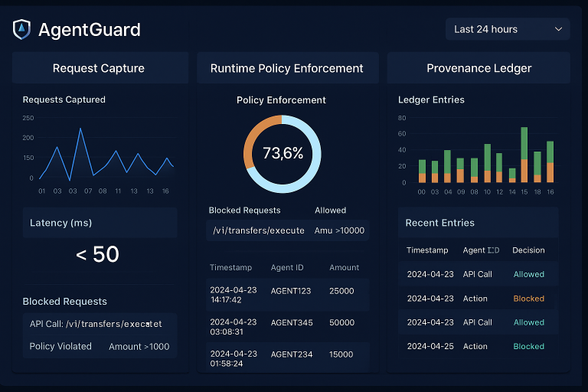Click the 73,6% policy enforcement donut
Viewport: 588px width, 392px height.
(x=283, y=153)
